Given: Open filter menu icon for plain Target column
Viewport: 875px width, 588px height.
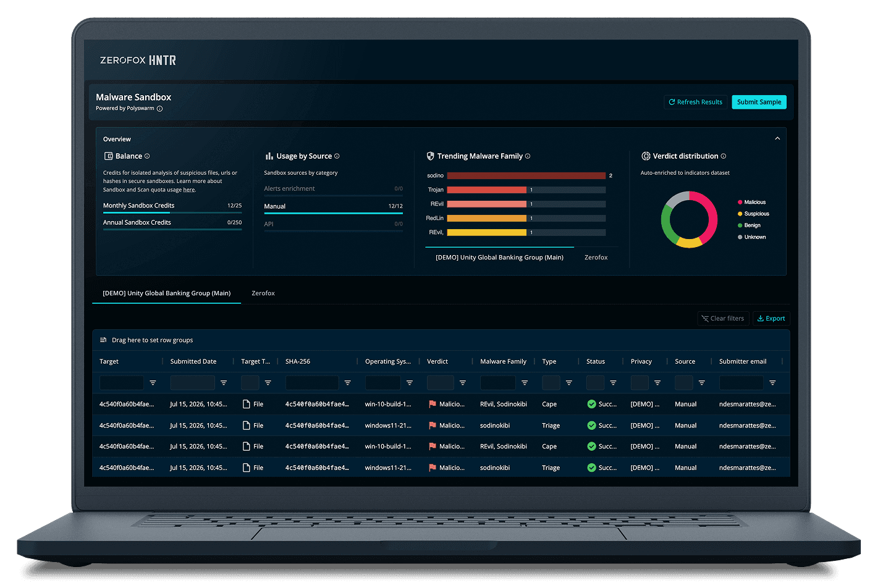Looking at the screenshot, I should click(153, 383).
